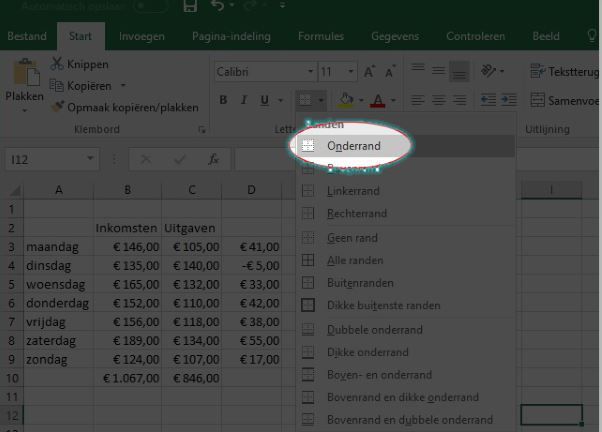The width and height of the screenshot is (602, 432).
Task: Click the fill color bucket icon
Action: 345,100
